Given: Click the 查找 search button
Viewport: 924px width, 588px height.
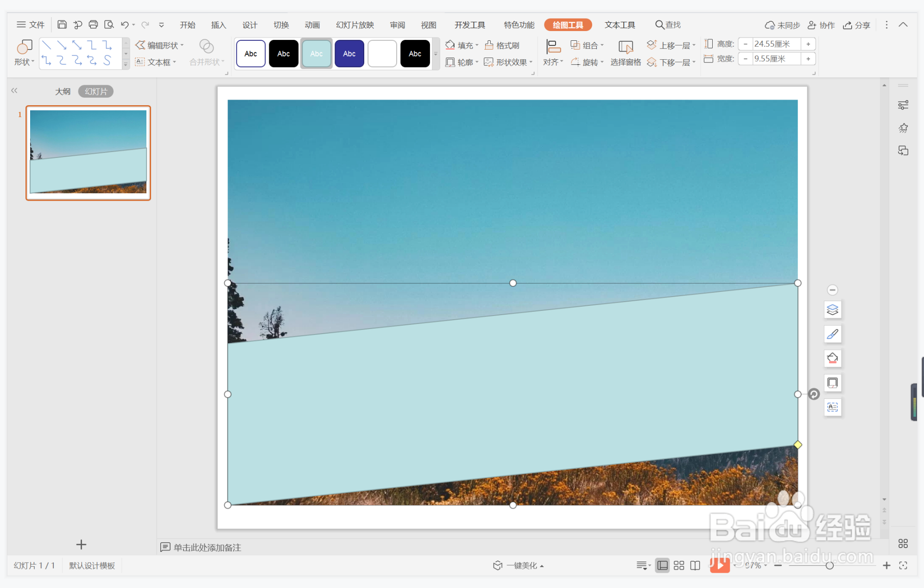Looking at the screenshot, I should point(668,25).
